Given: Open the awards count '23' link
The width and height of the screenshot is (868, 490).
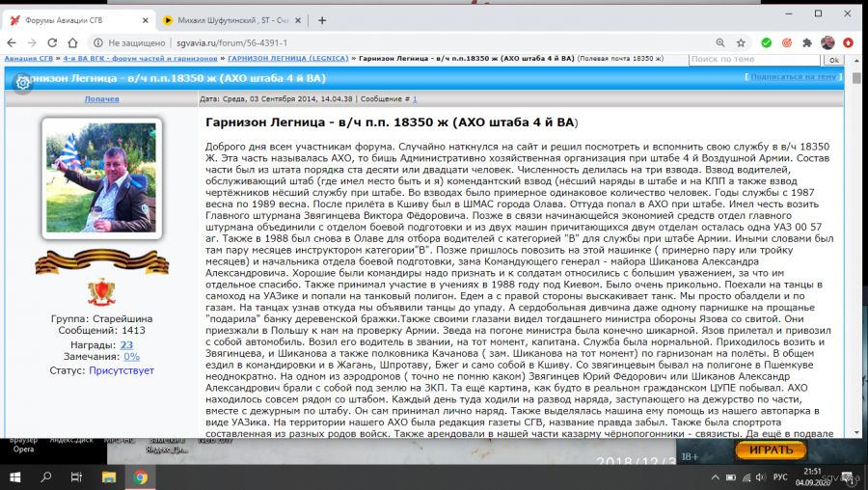Looking at the screenshot, I should click(126, 344).
